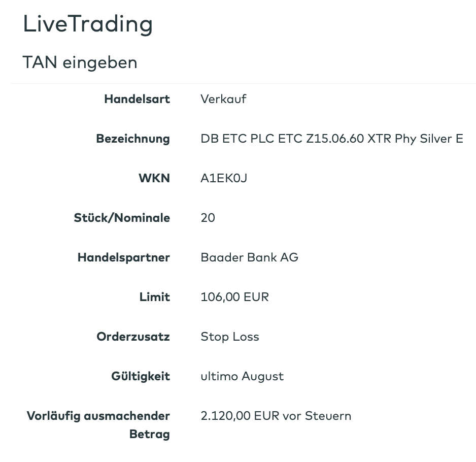Click the quantity value 20
476x462 pixels.
[208, 218]
